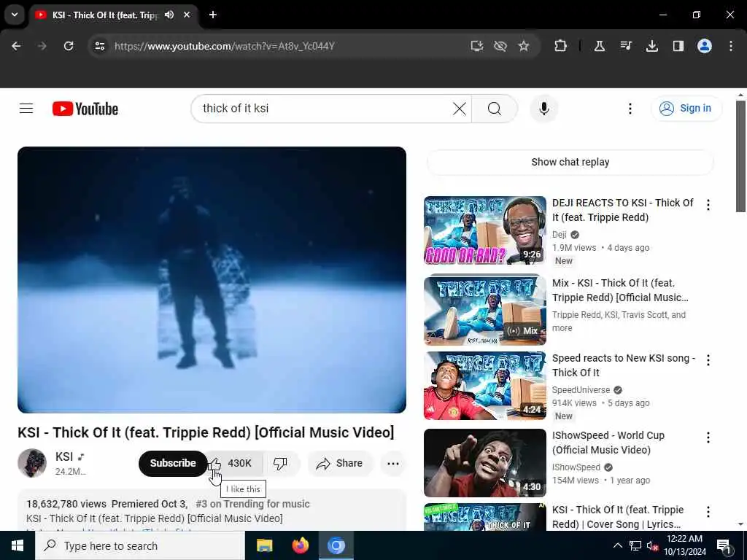Bookmark this page with the star

point(524,46)
